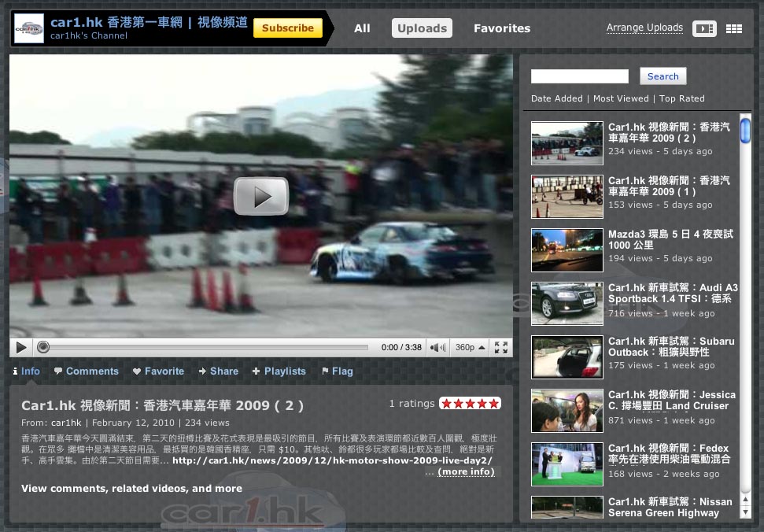Click the car1hk uploader name link

[66, 423]
